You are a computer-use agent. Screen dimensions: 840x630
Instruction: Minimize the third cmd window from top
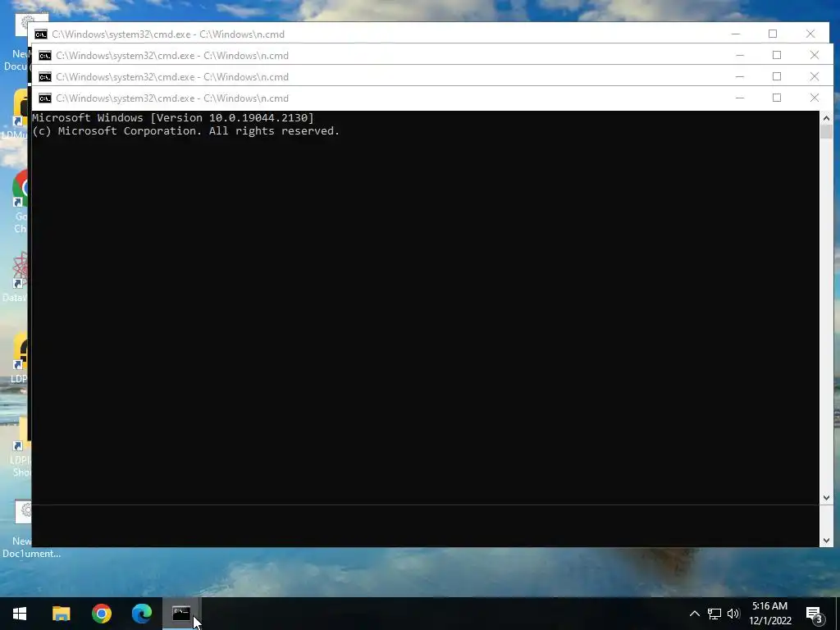[x=740, y=76]
